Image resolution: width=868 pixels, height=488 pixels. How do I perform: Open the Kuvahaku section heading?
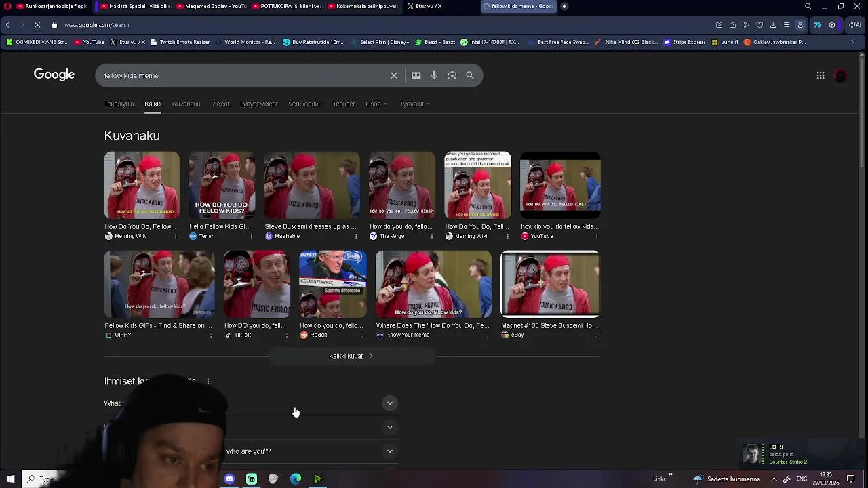point(132,136)
